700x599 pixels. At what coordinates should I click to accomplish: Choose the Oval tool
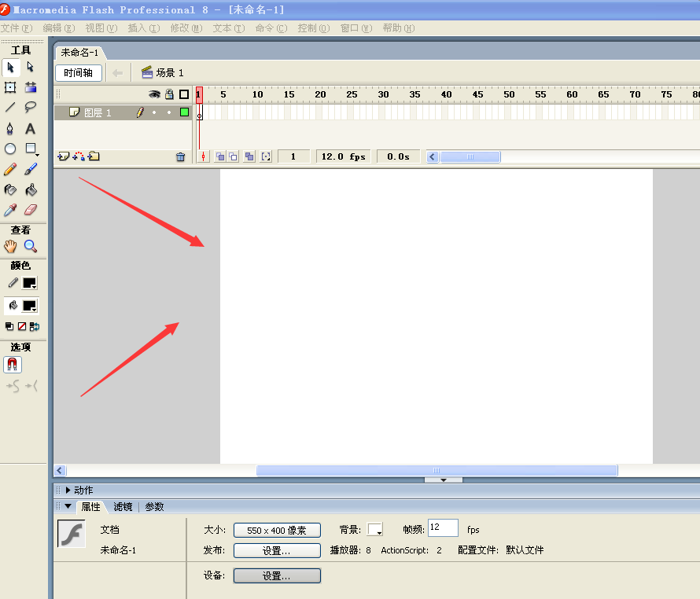tap(10, 149)
